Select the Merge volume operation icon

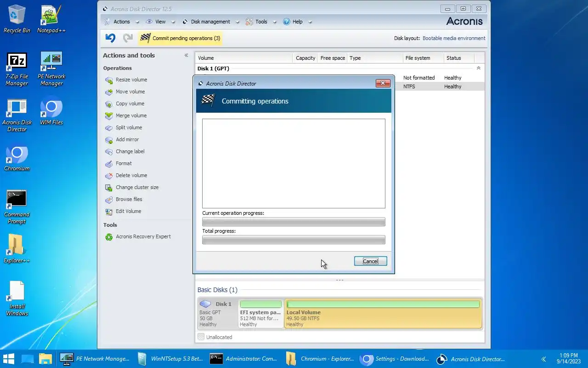pyautogui.click(x=109, y=116)
